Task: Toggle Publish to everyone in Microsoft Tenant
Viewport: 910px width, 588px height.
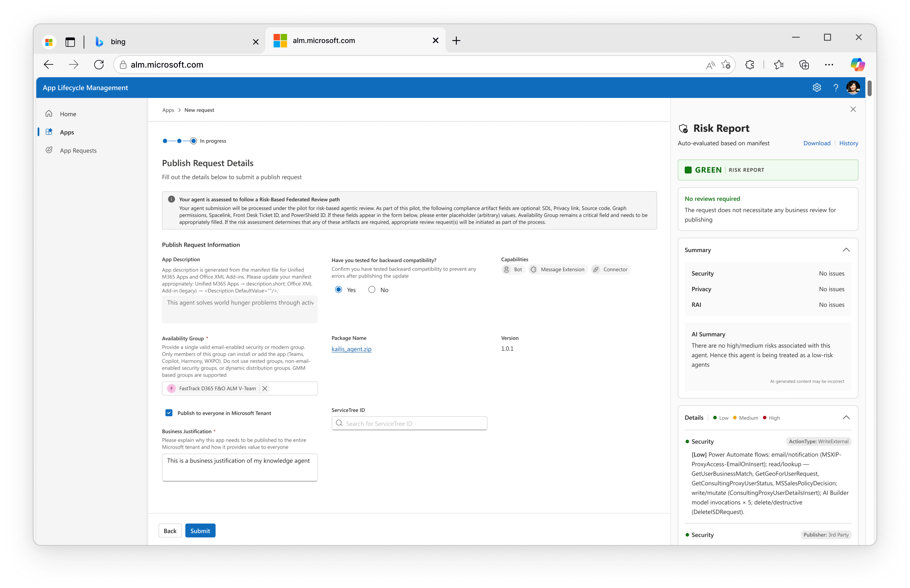Action: click(x=169, y=413)
